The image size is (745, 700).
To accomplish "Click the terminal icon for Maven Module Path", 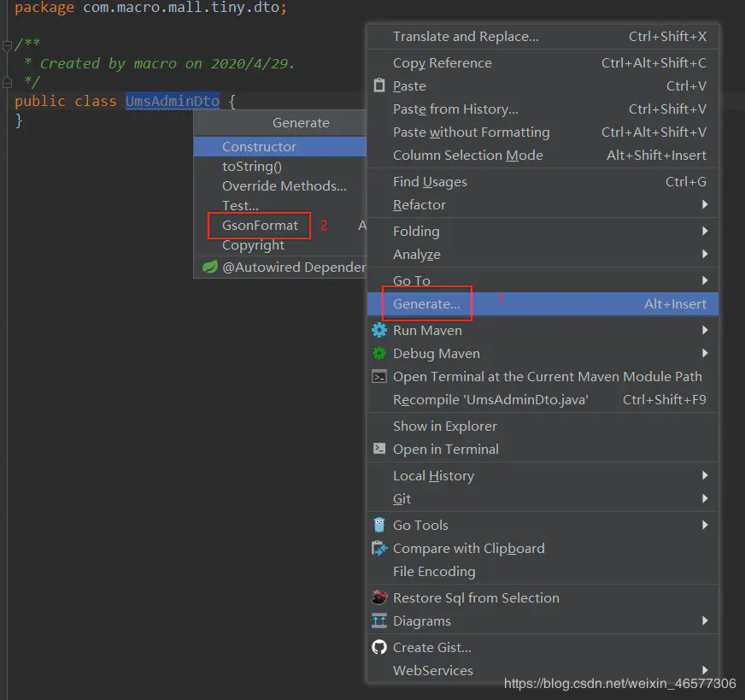I will coord(379,377).
